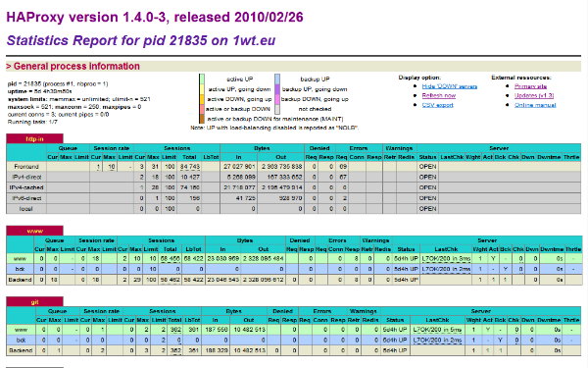
Task: Click Frontend sessions total 84 743 value
Action: [190, 167]
